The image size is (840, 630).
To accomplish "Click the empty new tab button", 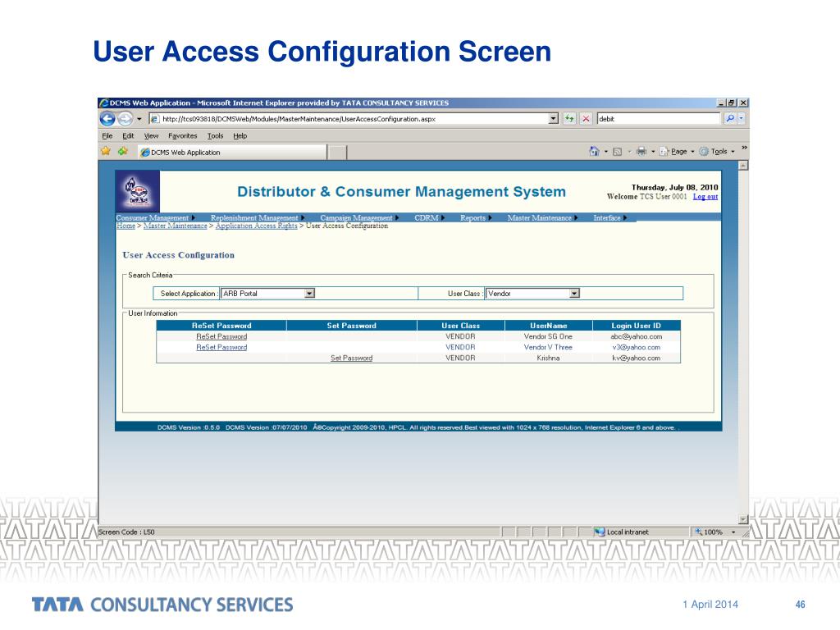I will [x=337, y=153].
